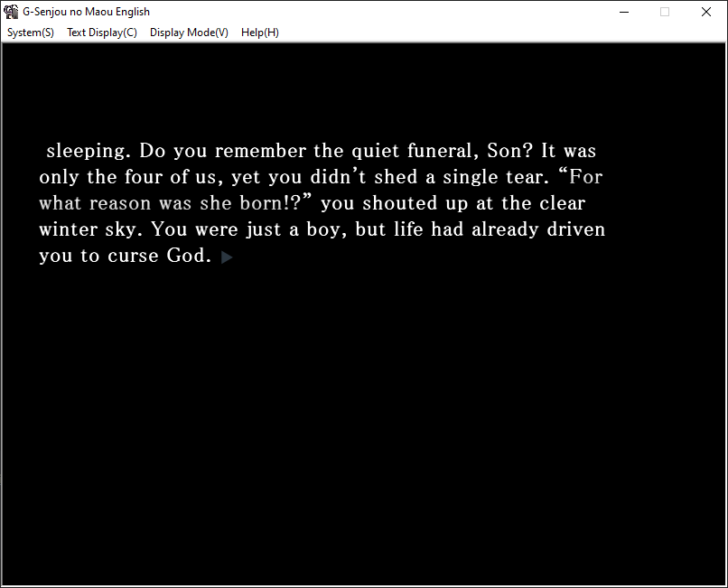The width and height of the screenshot is (728, 588).
Task: Click the G-Senjou no Maou app icon
Action: tap(11, 12)
